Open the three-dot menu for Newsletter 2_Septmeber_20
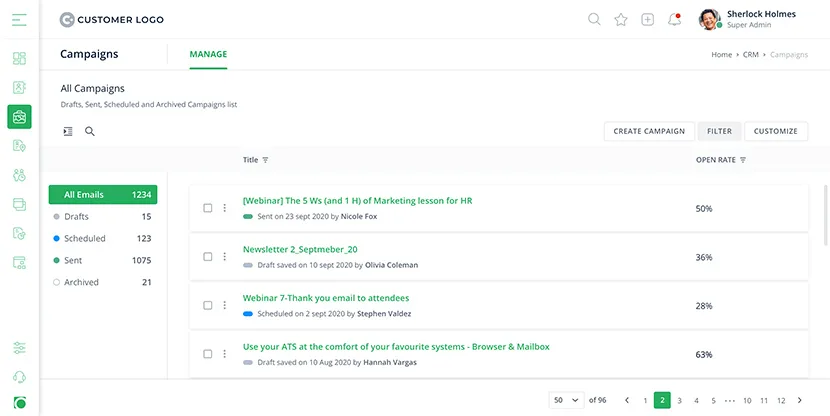 (x=224, y=257)
